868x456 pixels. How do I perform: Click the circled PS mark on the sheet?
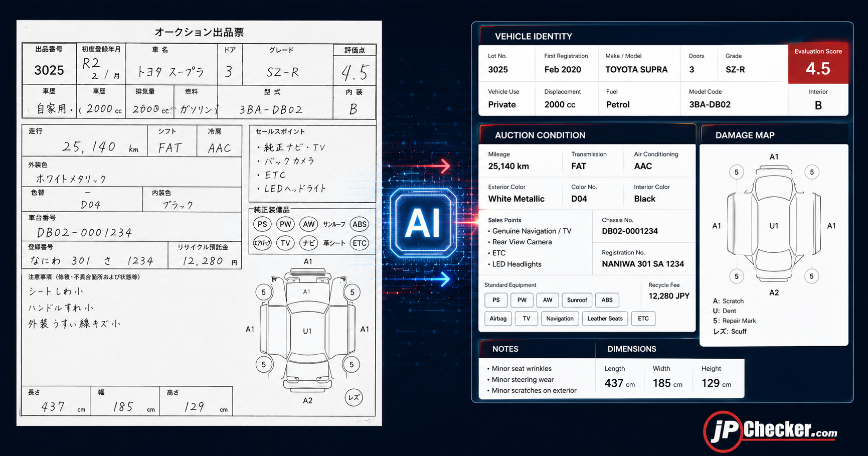262,224
